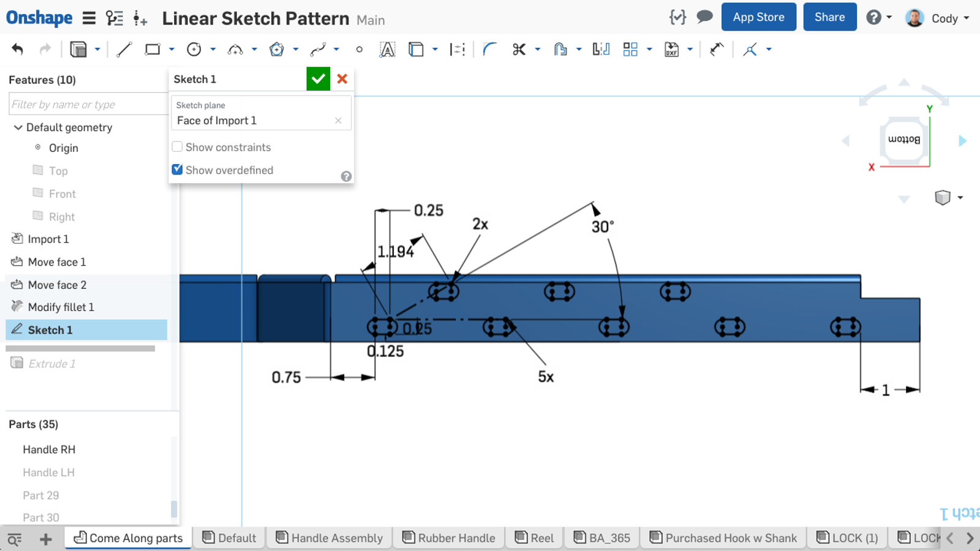
Task: Enable the Show constraints checkbox
Action: [177, 146]
